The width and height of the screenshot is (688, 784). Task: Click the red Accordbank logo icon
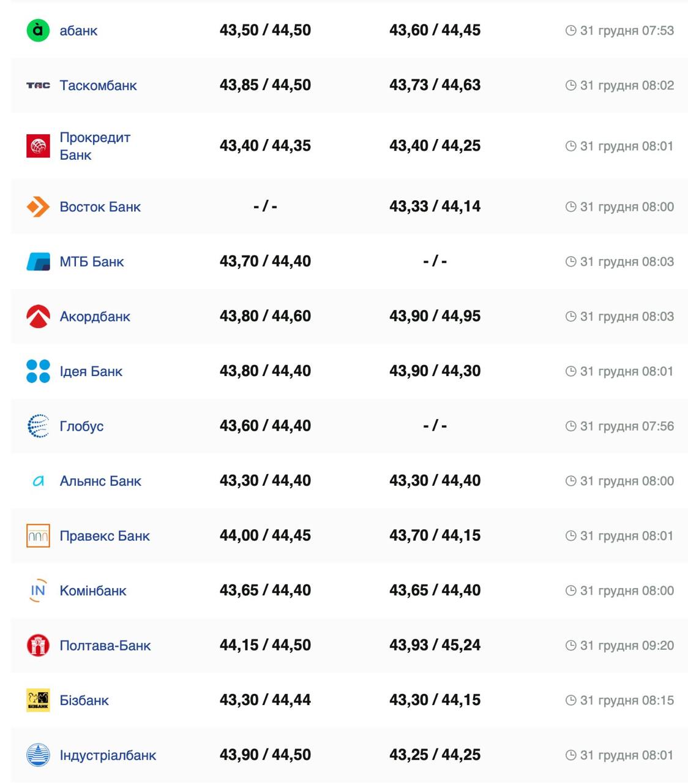pos(38,316)
